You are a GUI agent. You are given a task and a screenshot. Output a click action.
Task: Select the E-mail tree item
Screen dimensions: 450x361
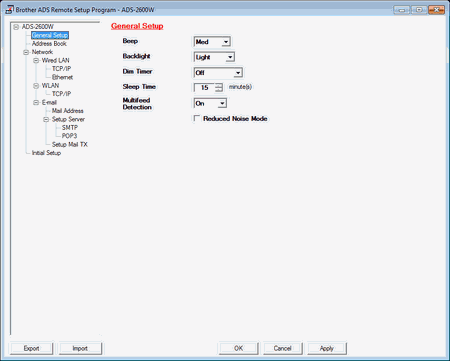pos(49,103)
